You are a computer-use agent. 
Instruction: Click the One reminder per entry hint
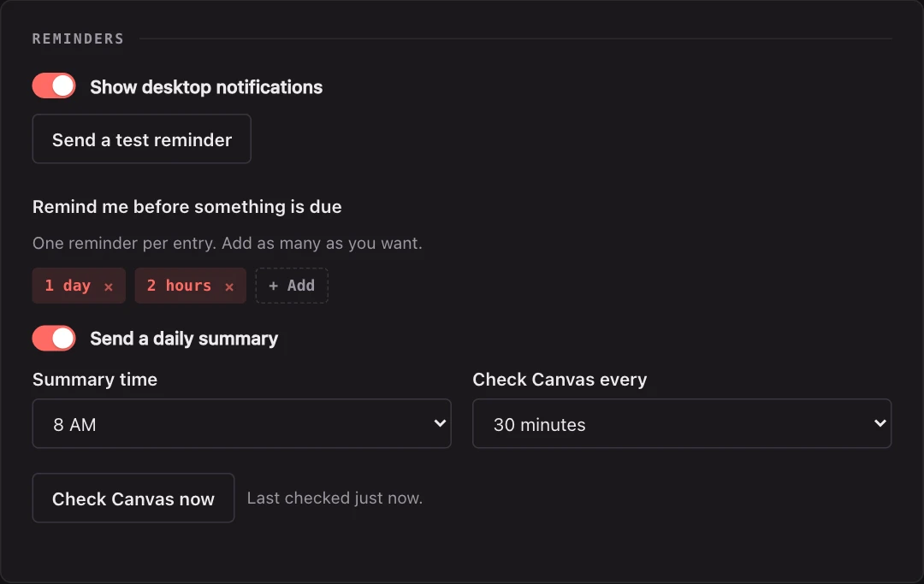[x=228, y=243]
